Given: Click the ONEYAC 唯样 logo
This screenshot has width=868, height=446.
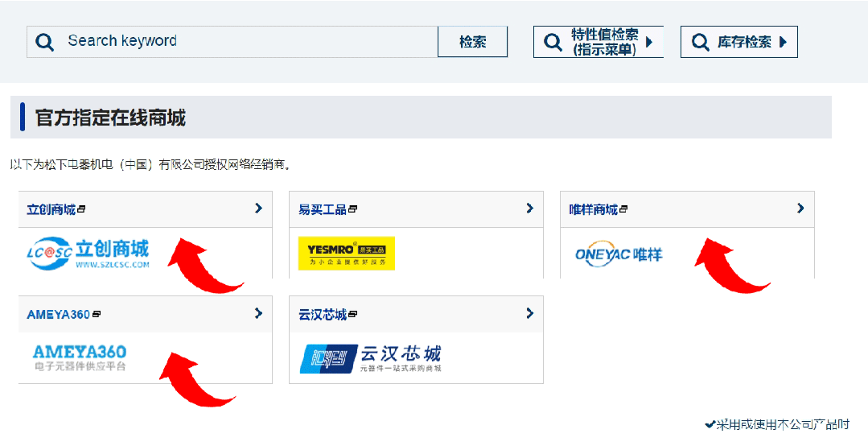Looking at the screenshot, I should coord(618,254).
